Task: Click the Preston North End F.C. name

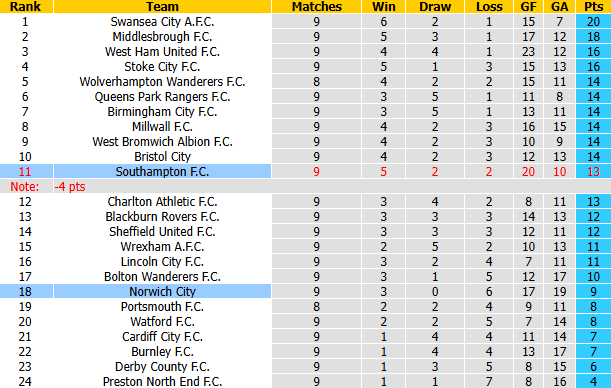Action: 162,381
